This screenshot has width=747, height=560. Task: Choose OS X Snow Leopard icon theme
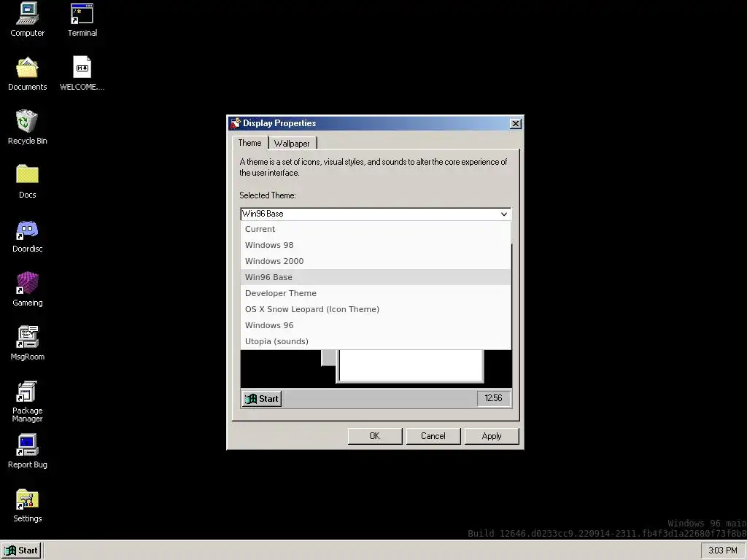pos(376,309)
